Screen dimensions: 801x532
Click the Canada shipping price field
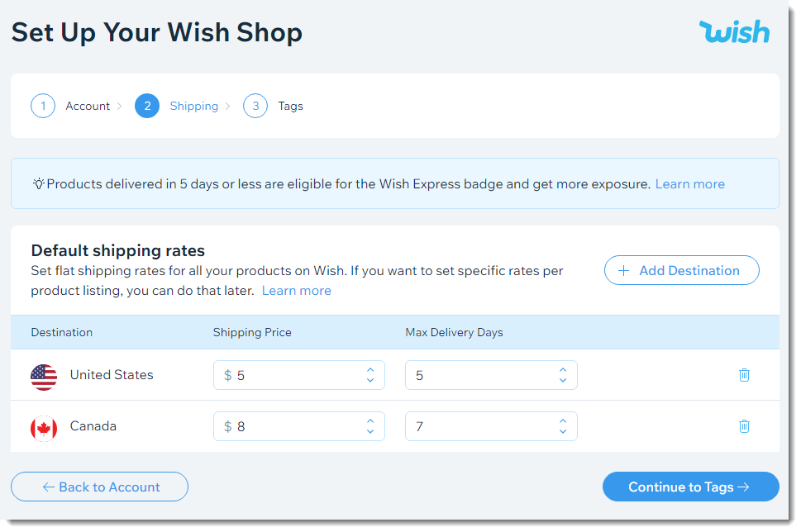[299, 426]
